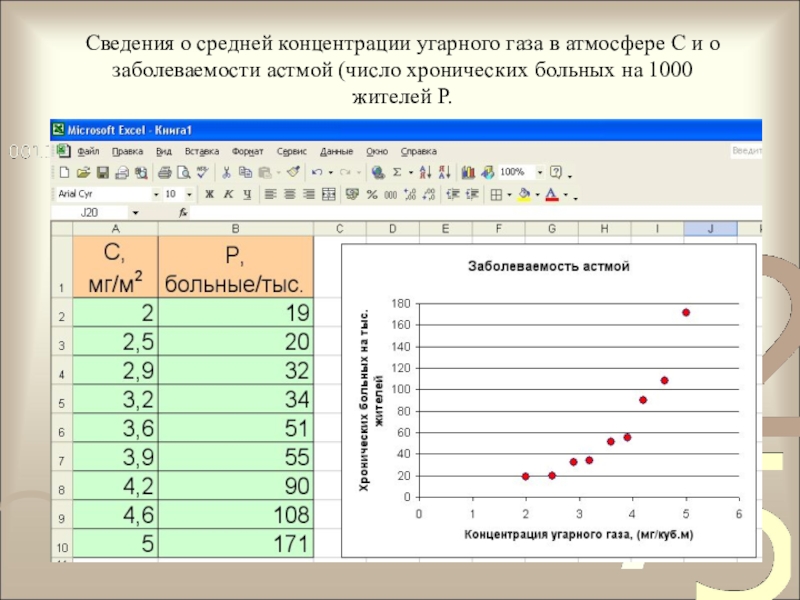
Task: Decrease indent icon
Action: [453, 194]
